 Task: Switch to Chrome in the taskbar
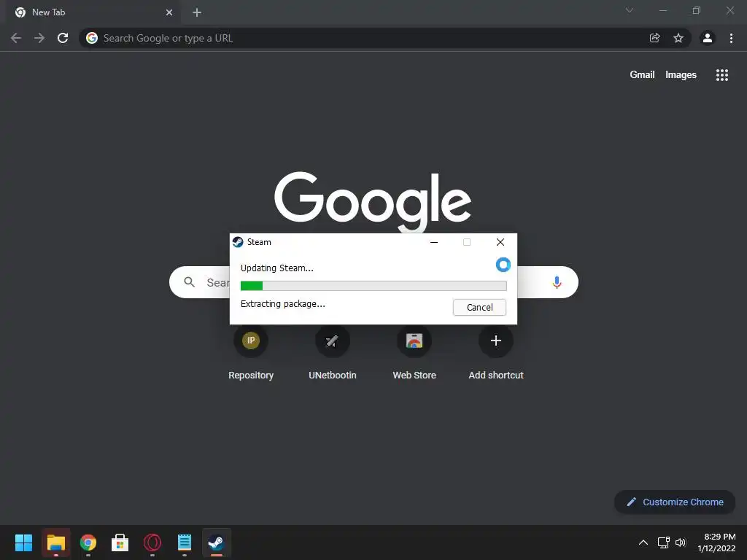coord(88,542)
